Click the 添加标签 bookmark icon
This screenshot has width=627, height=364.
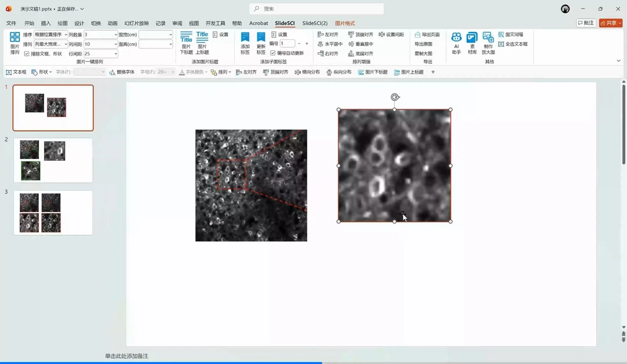[x=245, y=43]
